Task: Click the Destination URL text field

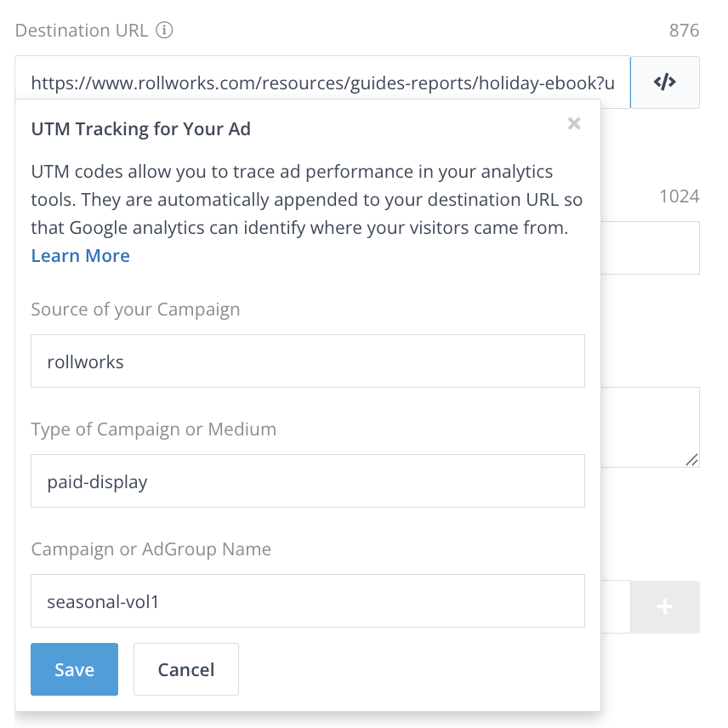Action: [321, 82]
